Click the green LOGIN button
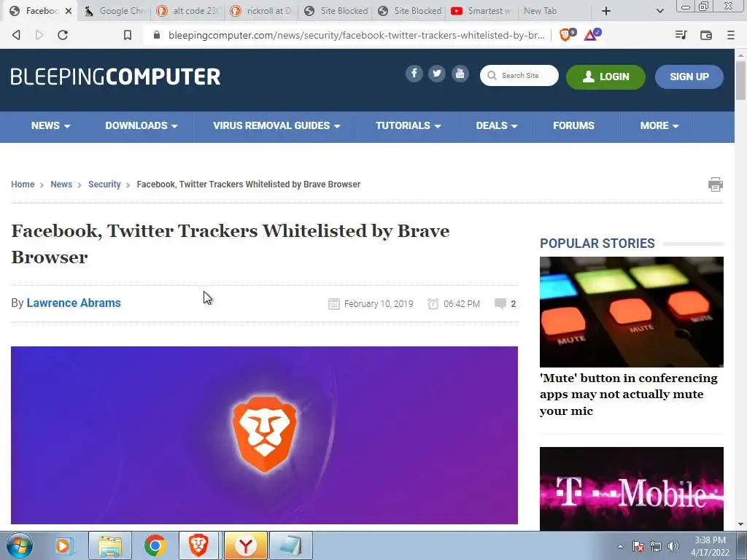 tap(605, 77)
